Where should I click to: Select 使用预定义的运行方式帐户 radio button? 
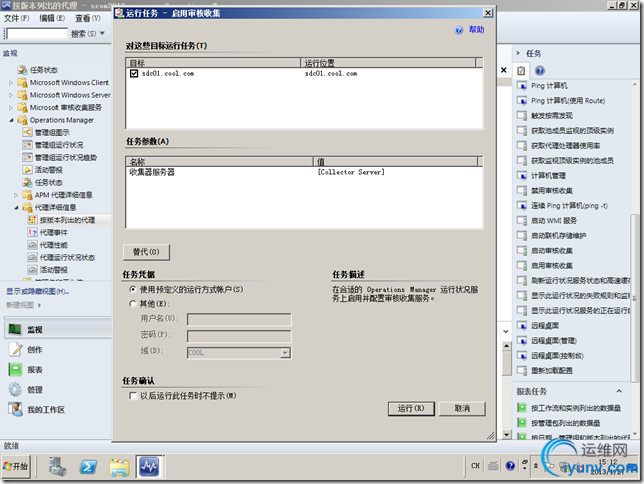pyautogui.click(x=133, y=289)
